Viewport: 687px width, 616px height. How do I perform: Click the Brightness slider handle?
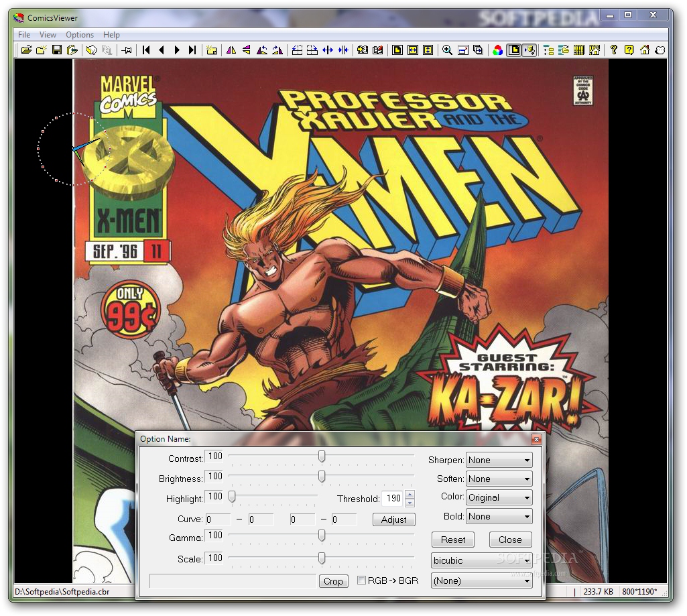pyautogui.click(x=322, y=476)
